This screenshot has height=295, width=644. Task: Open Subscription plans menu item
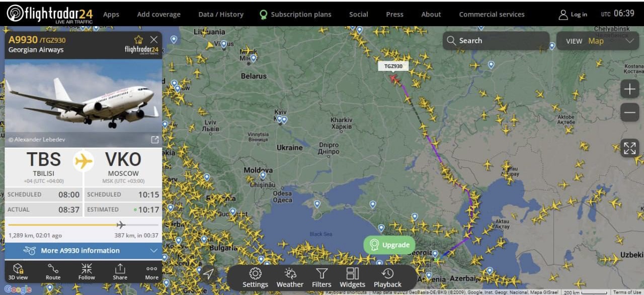tap(295, 14)
